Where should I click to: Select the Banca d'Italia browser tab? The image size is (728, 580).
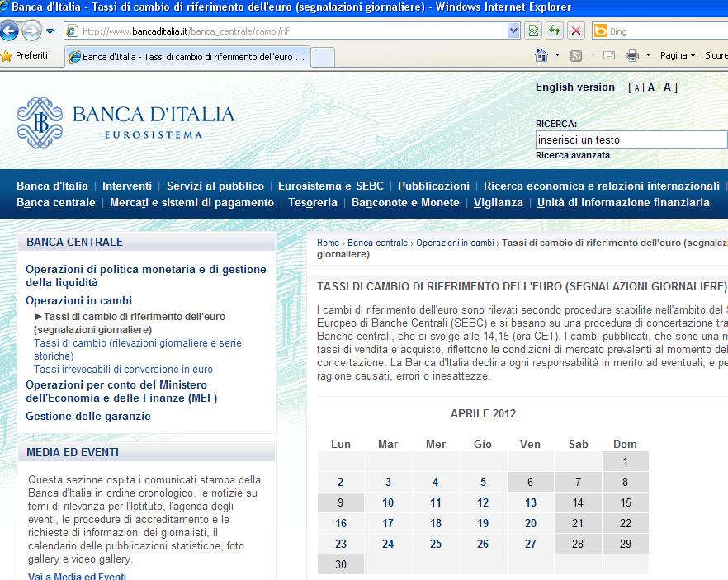(x=187, y=57)
